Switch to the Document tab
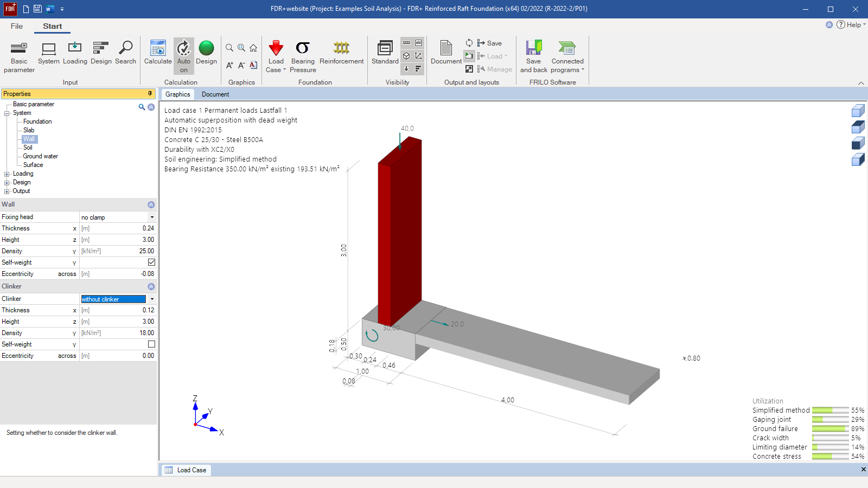This screenshot has width=868, height=488. 215,94
